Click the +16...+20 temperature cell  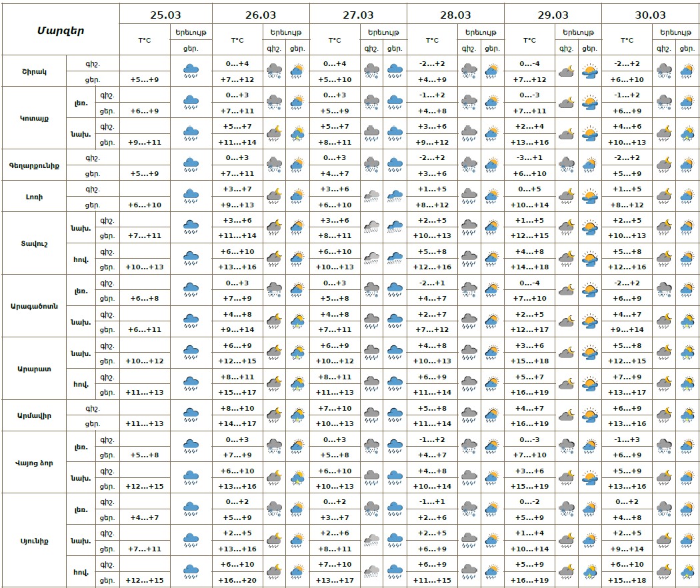click(x=237, y=580)
